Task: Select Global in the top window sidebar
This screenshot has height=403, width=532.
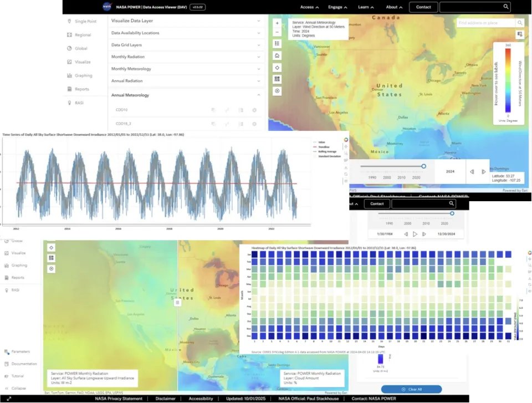Action: coord(78,49)
